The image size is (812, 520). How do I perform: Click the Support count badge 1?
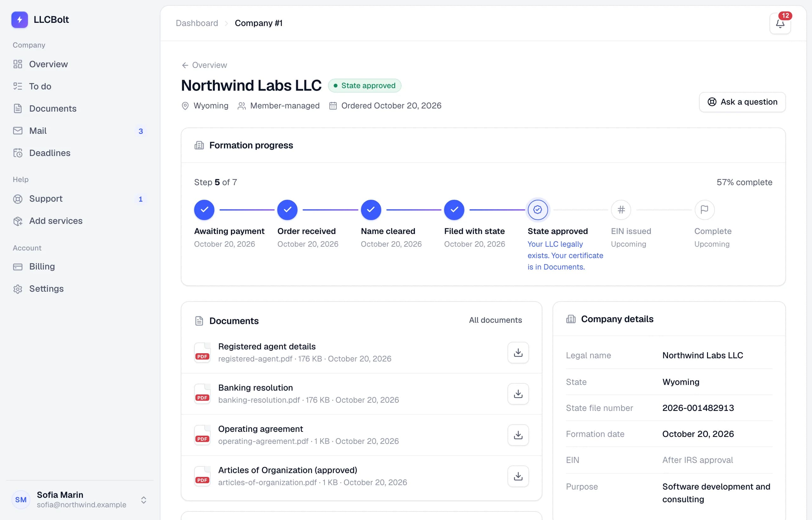141,199
